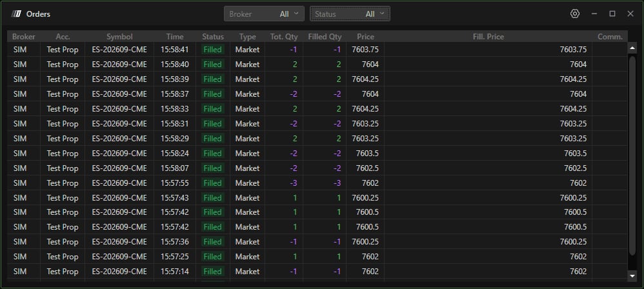
Task: Sort by the Status column header
Action: [213, 37]
